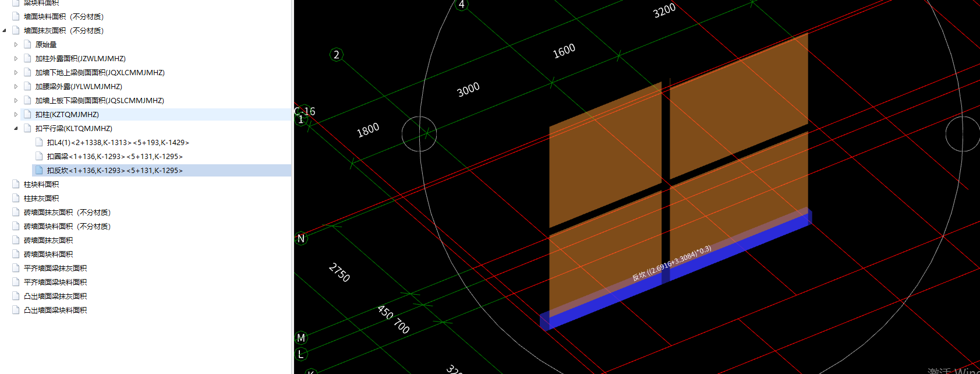Screen dimensions: 980x374
Task: Click document icon beside 原始量
Action: 27,45
